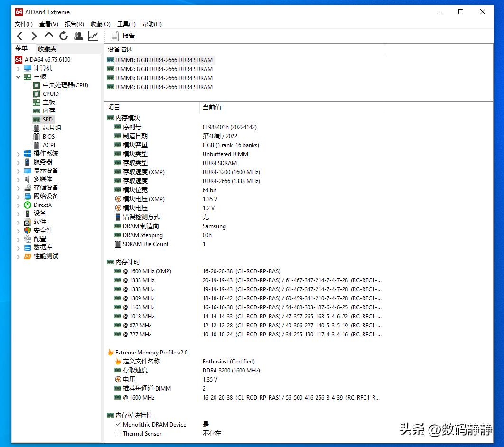Uncheck the Monolithic DRAM Device checkbox
This screenshot has width=504, height=447.
tap(118, 424)
